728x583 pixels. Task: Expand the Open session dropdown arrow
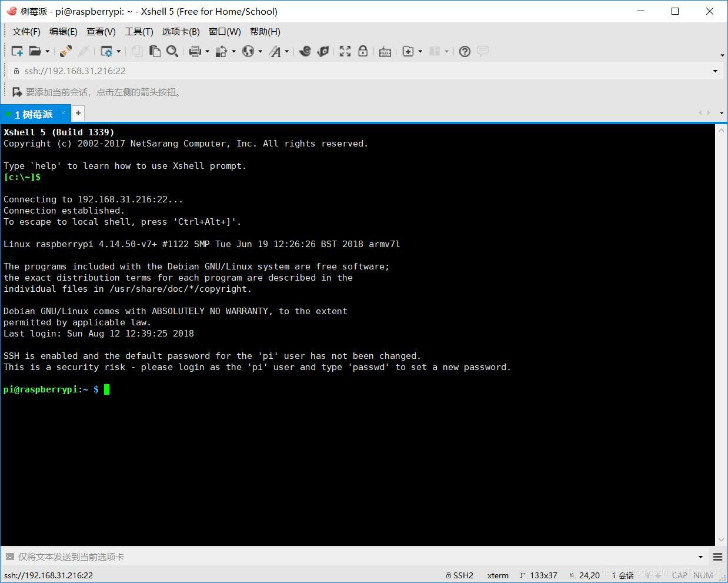(48, 51)
